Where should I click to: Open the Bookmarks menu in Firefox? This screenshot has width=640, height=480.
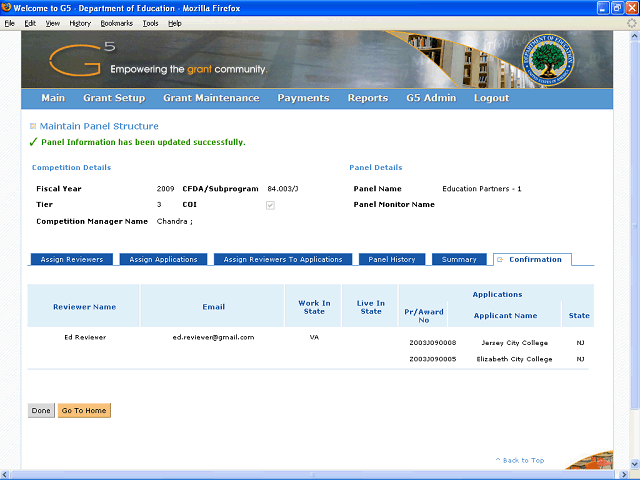pos(116,22)
